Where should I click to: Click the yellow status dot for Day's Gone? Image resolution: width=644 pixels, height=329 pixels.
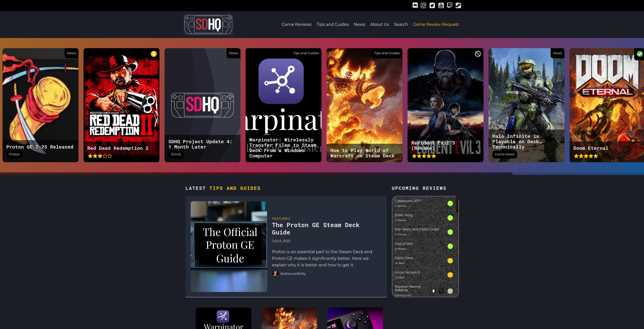(x=450, y=261)
